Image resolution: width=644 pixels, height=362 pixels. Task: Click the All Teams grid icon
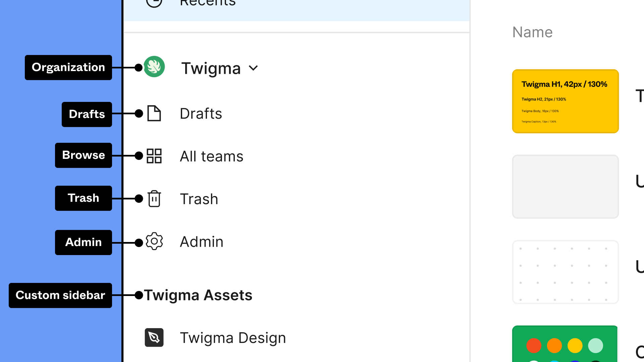pyautogui.click(x=154, y=156)
